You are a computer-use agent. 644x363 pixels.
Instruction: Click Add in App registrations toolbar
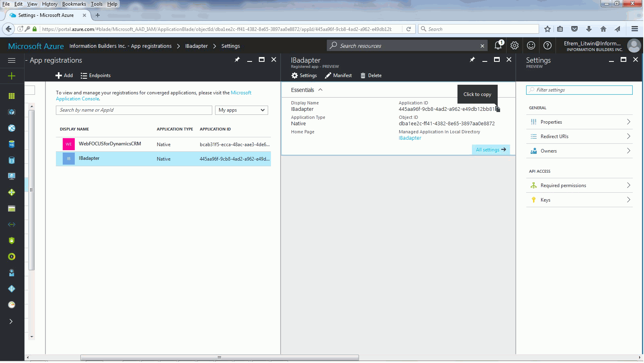(64, 75)
